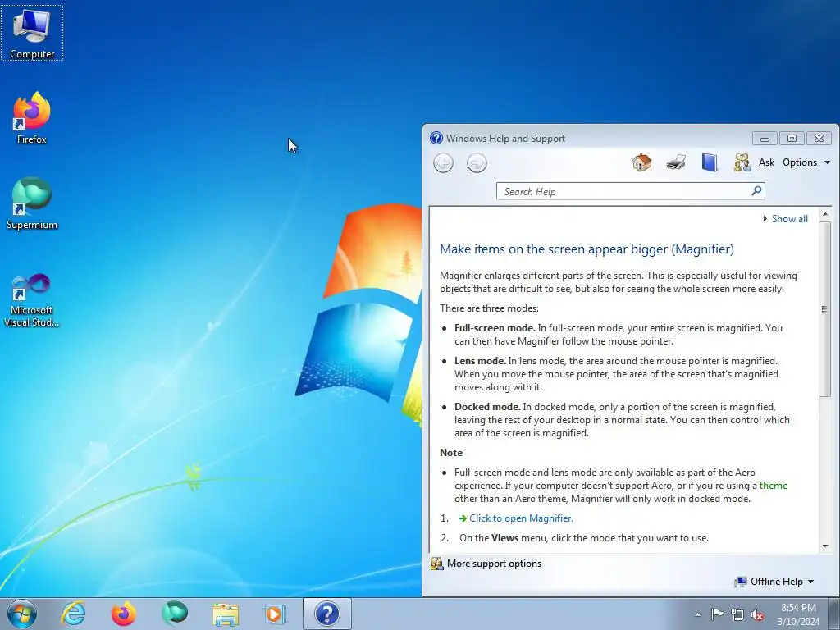Screen dimensions: 840x630
Task: Browse Help contents book icon
Action: point(710,162)
